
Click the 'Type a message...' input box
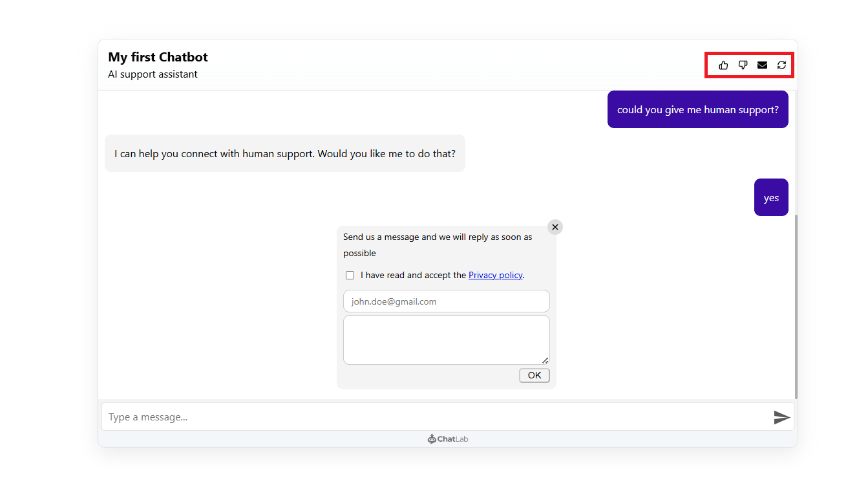pos(436,417)
